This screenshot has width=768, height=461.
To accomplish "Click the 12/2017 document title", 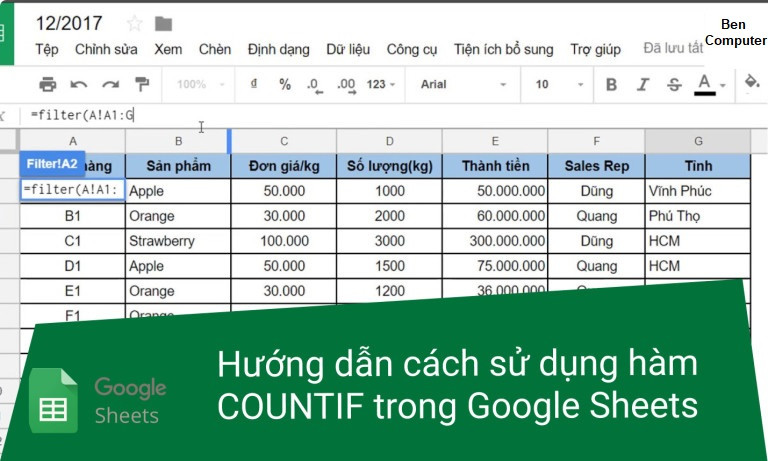I will [x=69, y=23].
